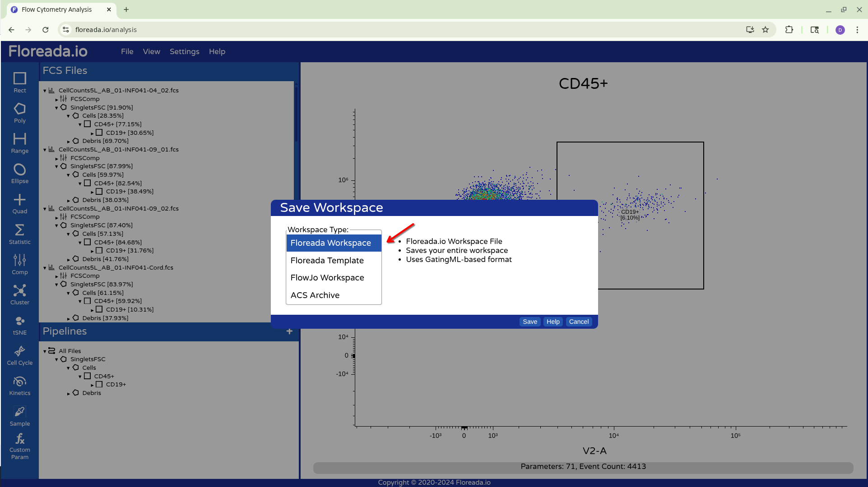Screen dimensions: 868x487
Task: Select the Rect gate tool
Action: [19, 82]
